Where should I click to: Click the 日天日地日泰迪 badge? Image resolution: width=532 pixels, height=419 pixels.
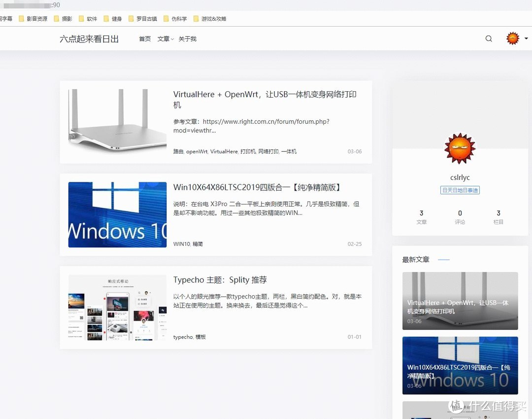[460, 190]
